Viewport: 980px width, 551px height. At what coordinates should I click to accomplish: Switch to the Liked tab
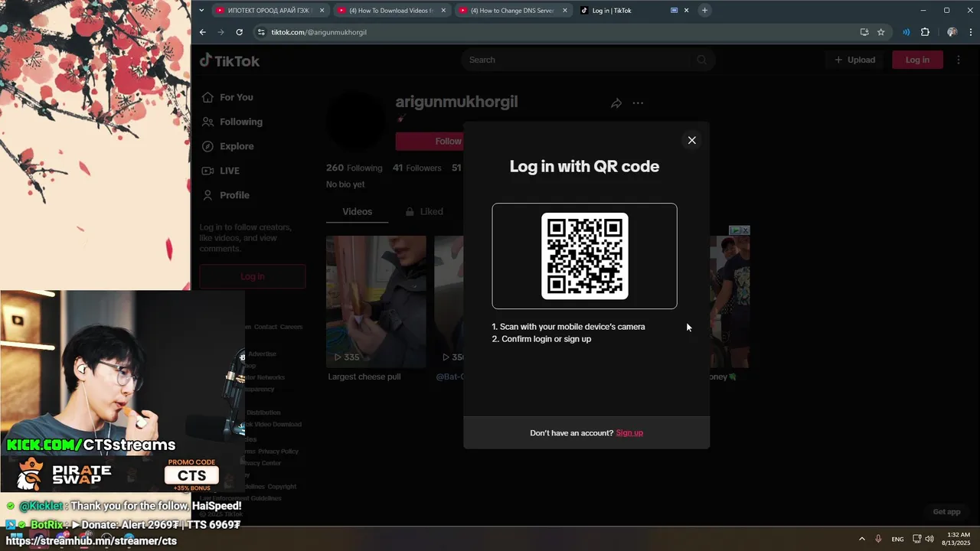tap(424, 211)
